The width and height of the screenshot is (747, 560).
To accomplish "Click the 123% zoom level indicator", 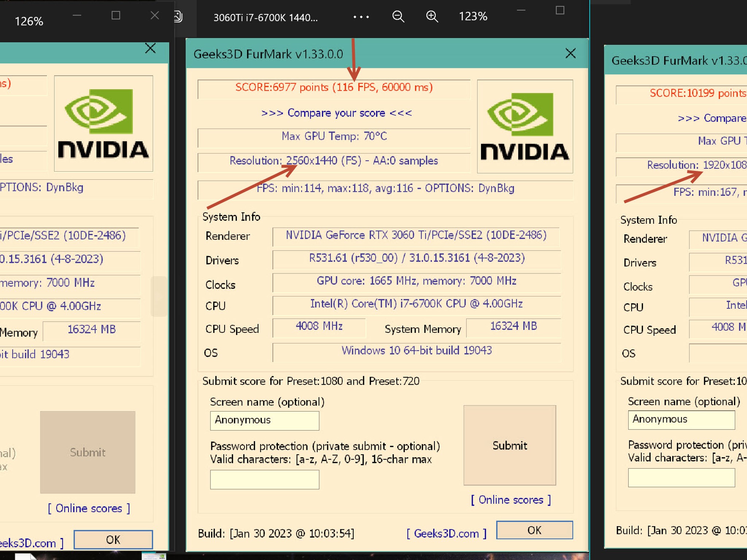I will point(473,17).
